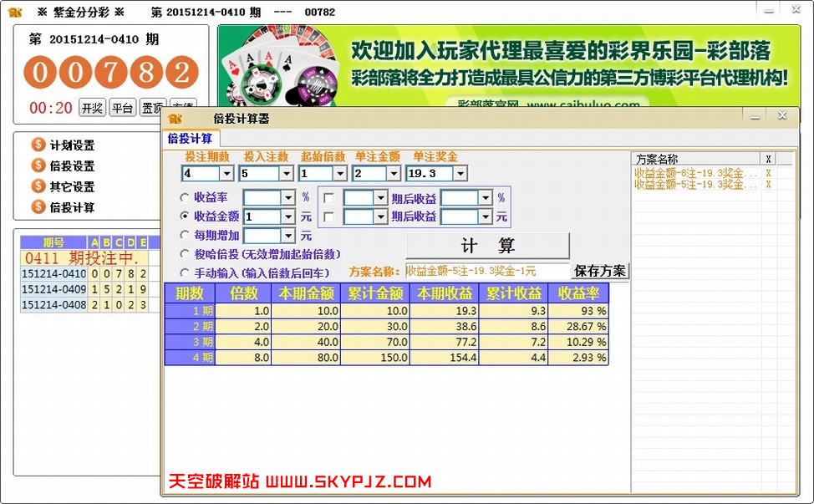Open 其它设置 via its dollar icon

coord(38,186)
